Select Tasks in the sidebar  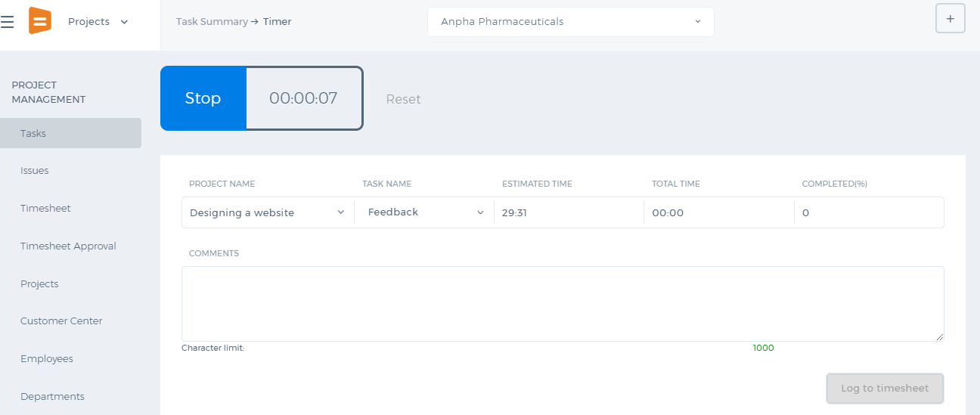click(x=70, y=133)
